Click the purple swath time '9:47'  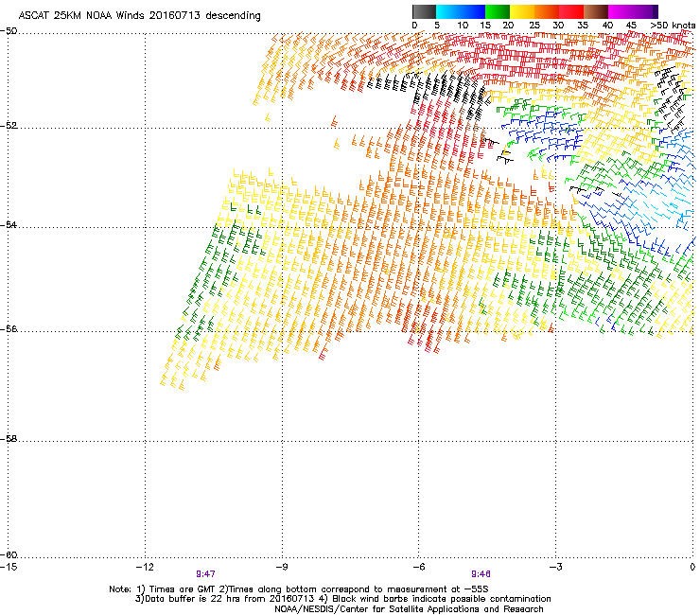[x=206, y=574]
